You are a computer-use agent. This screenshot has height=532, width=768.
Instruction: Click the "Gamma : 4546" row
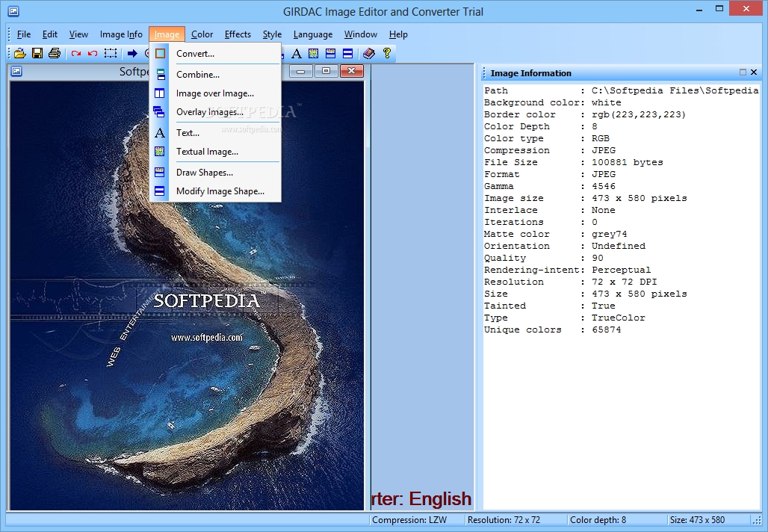point(550,186)
